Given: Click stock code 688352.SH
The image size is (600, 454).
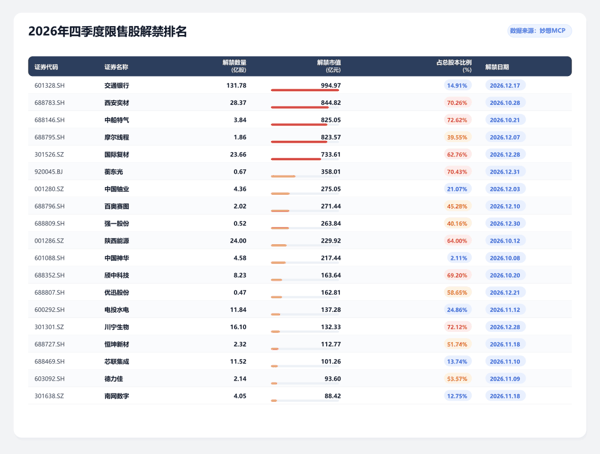Looking at the screenshot, I should tap(50, 275).
